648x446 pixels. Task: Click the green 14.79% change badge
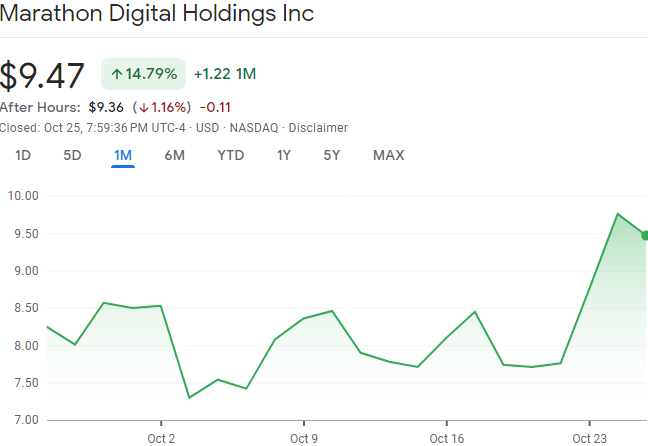(143, 74)
